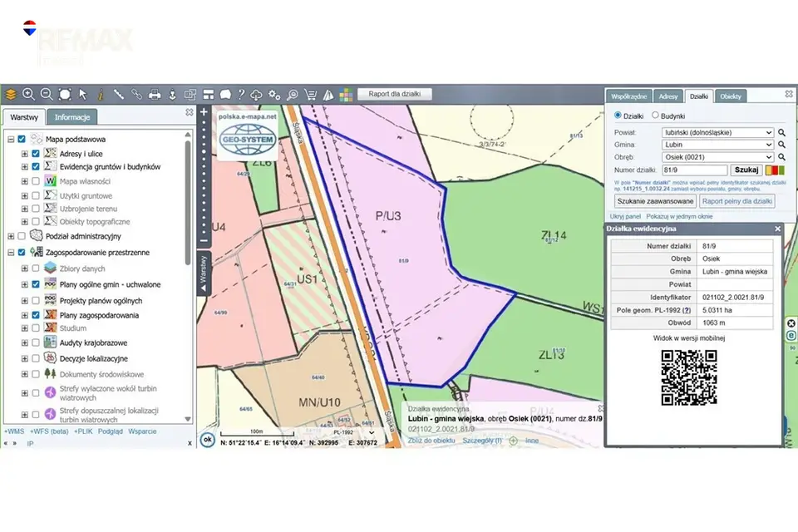This screenshot has width=798, height=532.
Task: Select the measure distance ruler tool
Action: [x=119, y=94]
